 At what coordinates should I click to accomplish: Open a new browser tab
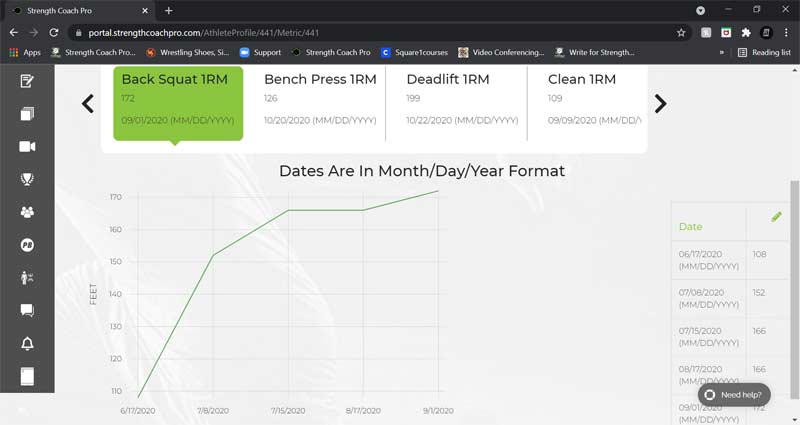pyautogui.click(x=168, y=10)
